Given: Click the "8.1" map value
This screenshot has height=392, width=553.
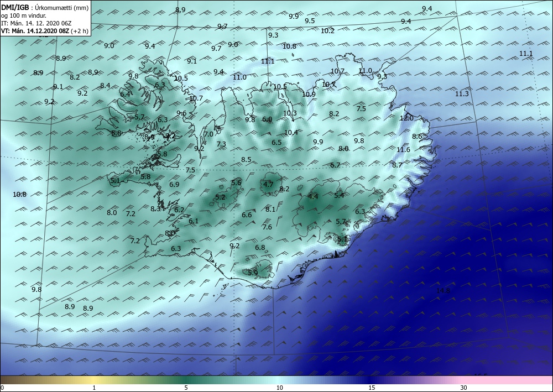Looking at the screenshot, I should (x=270, y=210).
